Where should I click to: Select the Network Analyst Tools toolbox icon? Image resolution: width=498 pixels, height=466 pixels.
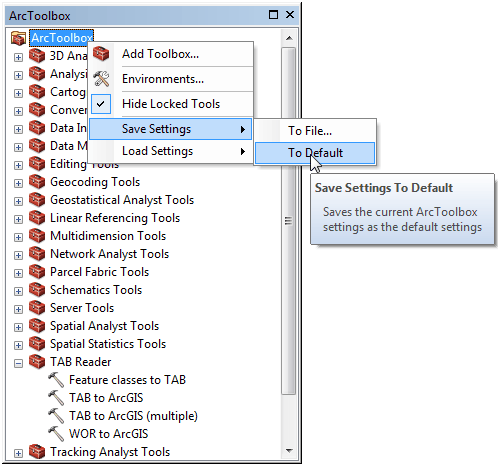(x=37, y=254)
